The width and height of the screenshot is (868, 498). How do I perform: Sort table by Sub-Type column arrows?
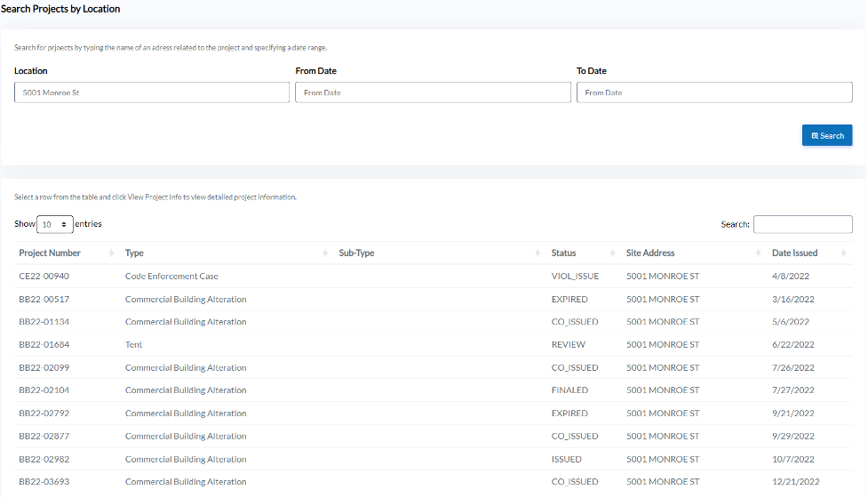538,253
